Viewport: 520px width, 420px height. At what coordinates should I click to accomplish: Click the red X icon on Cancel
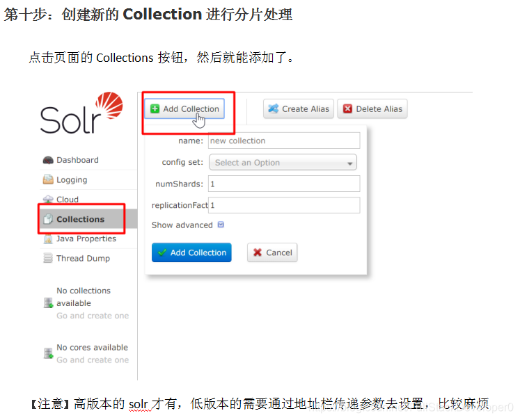pyautogui.click(x=258, y=252)
